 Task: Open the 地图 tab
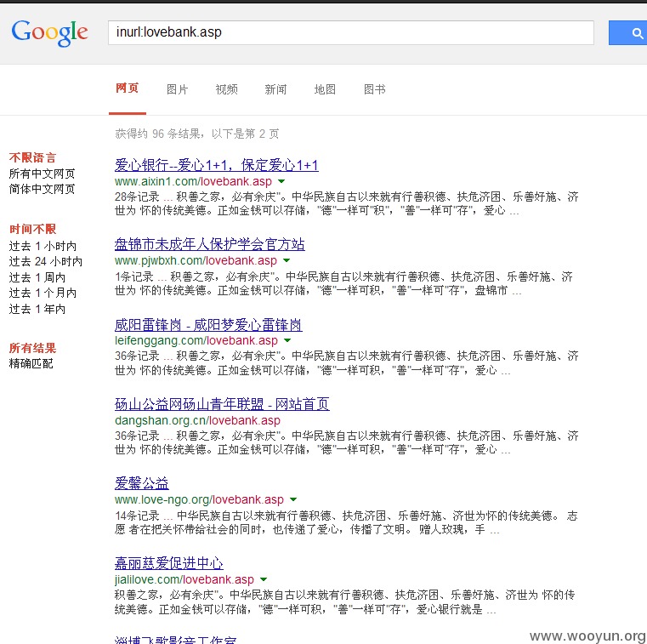[325, 89]
